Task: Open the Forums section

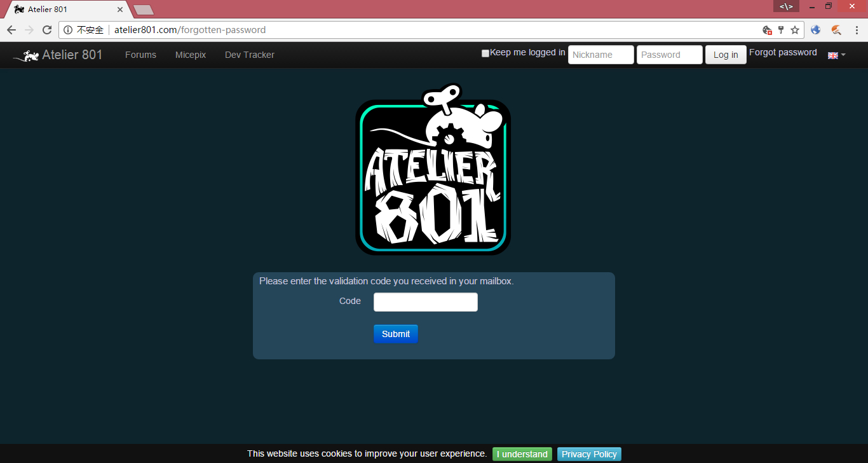Action: [140, 55]
